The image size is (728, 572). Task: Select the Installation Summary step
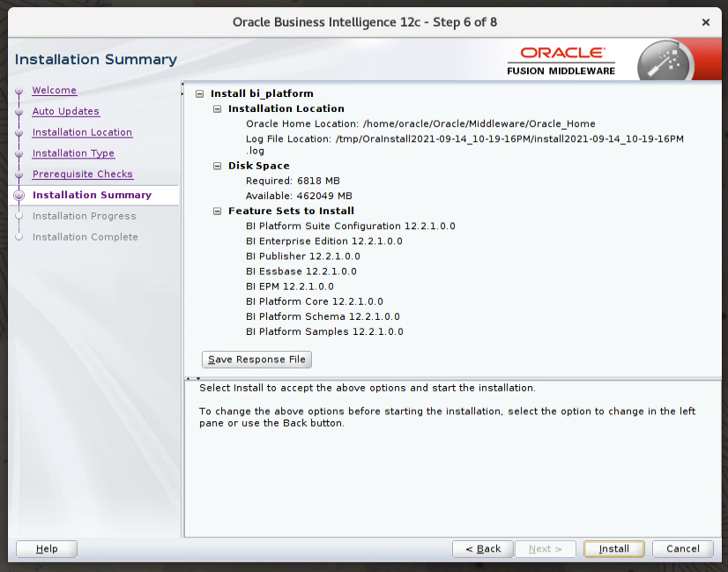coord(92,195)
